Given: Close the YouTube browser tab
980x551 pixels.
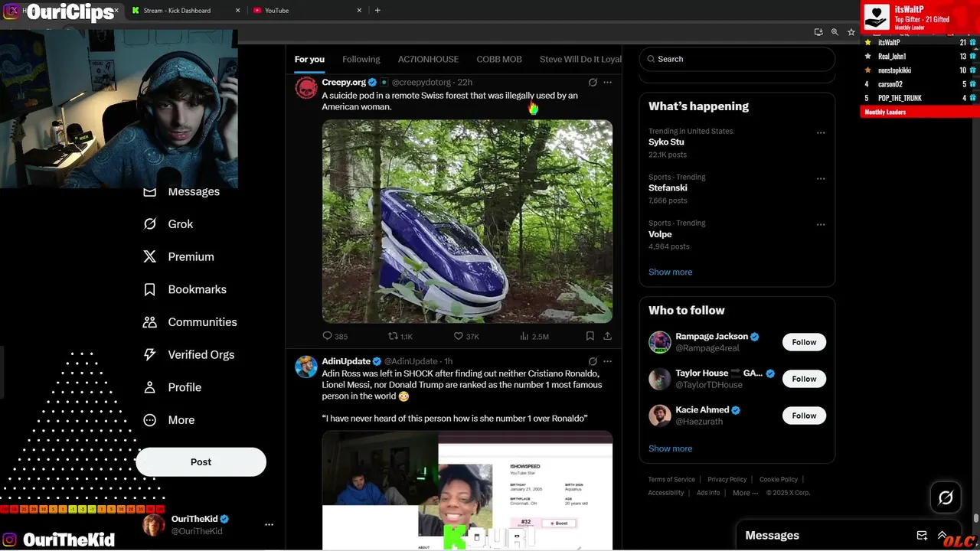Looking at the screenshot, I should coord(359,11).
